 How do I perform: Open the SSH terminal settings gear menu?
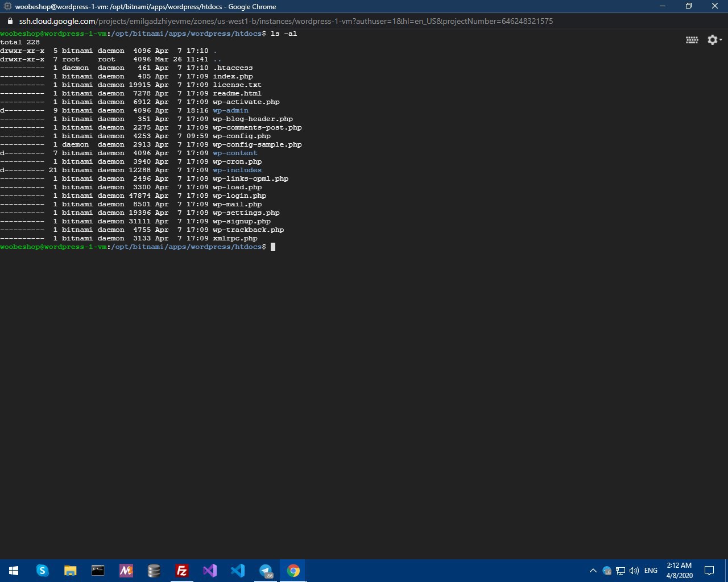click(714, 40)
